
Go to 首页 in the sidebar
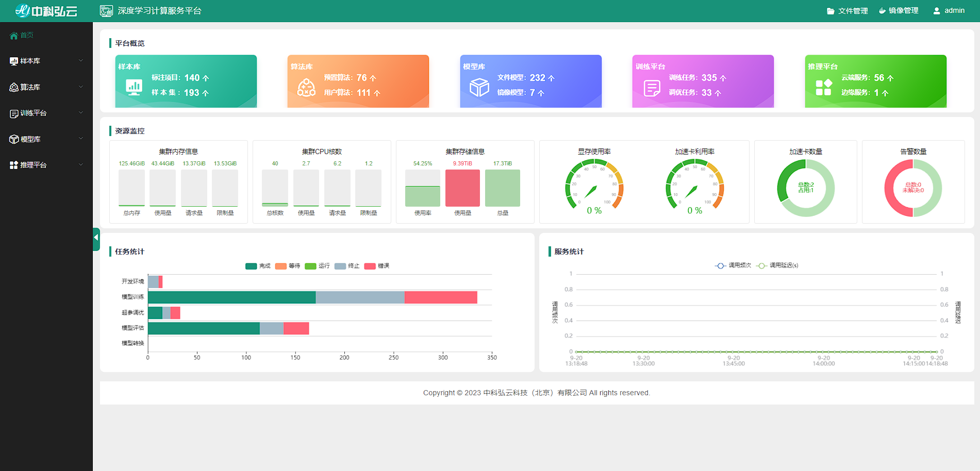[27, 35]
